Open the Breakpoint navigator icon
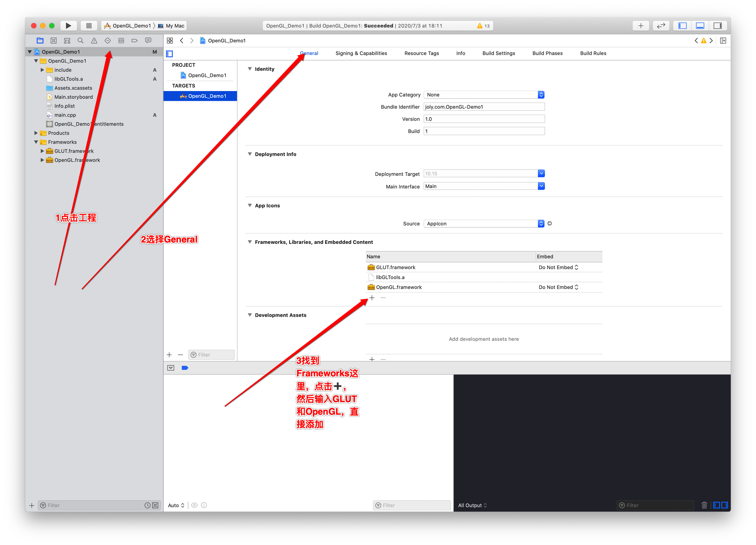756x545 pixels. pos(134,41)
